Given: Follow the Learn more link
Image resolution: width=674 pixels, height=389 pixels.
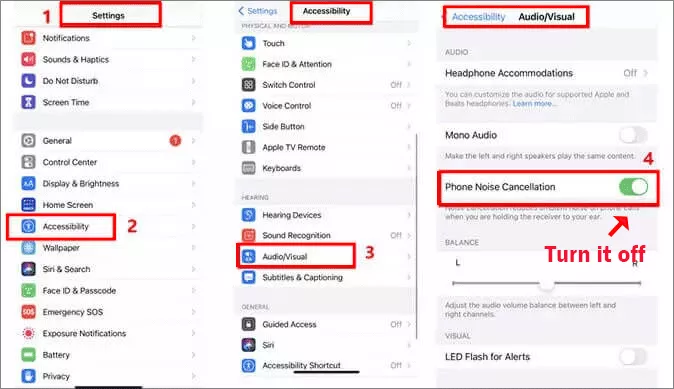Looking at the screenshot, I should (533, 104).
